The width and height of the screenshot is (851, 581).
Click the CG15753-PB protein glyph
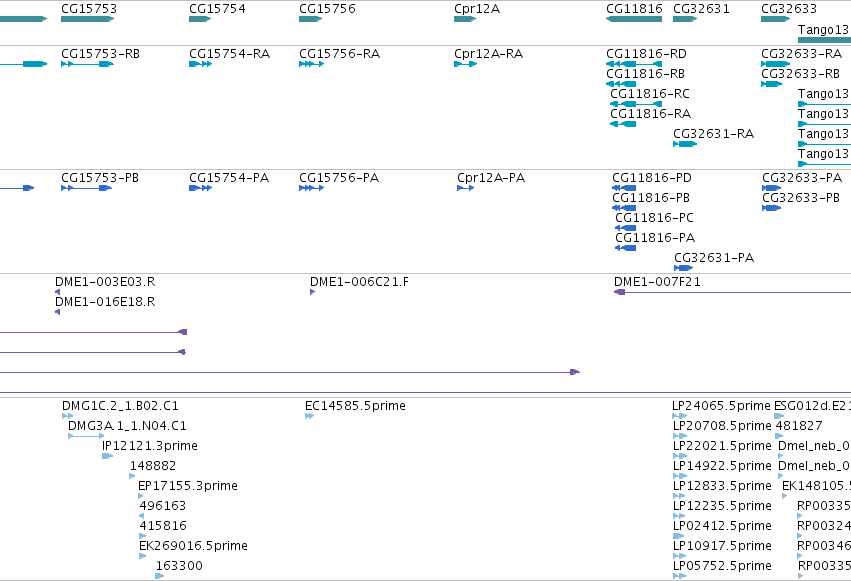tap(87, 188)
